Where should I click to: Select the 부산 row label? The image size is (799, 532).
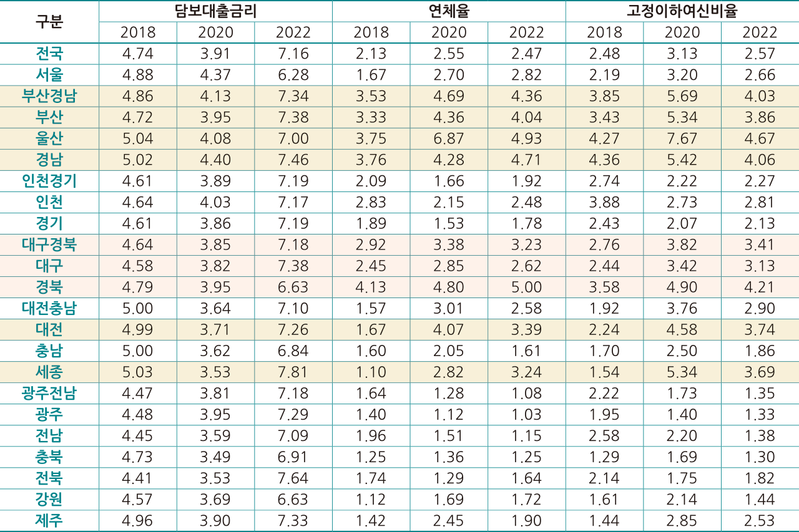click(49, 117)
